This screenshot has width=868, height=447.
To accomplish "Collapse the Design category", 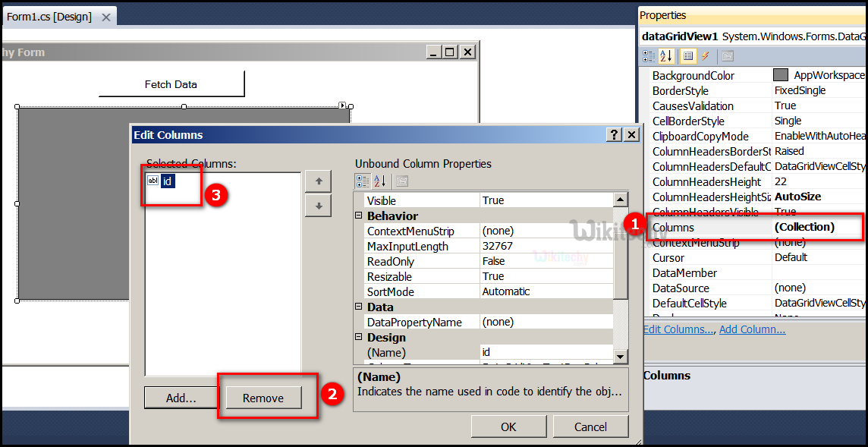I will point(359,338).
